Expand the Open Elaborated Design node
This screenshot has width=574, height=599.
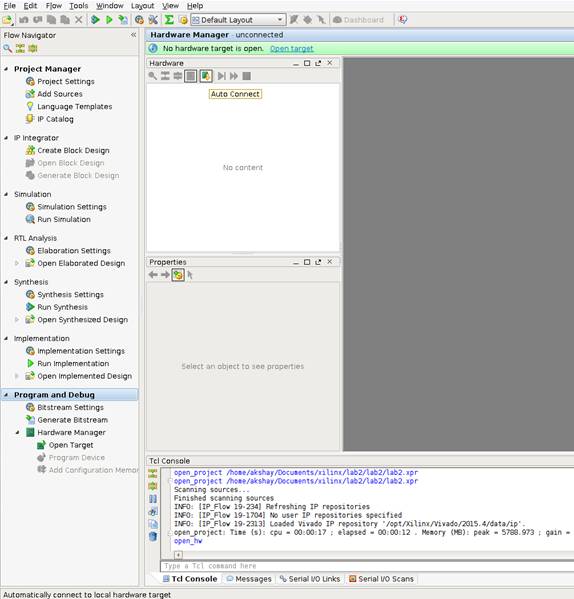point(17,263)
